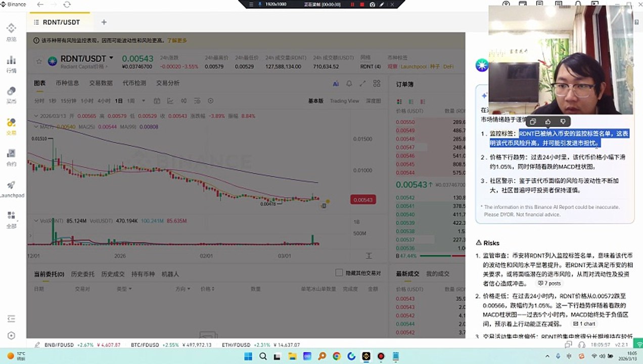
Task: Select the 4小时 chart interval
Action: click(x=104, y=101)
